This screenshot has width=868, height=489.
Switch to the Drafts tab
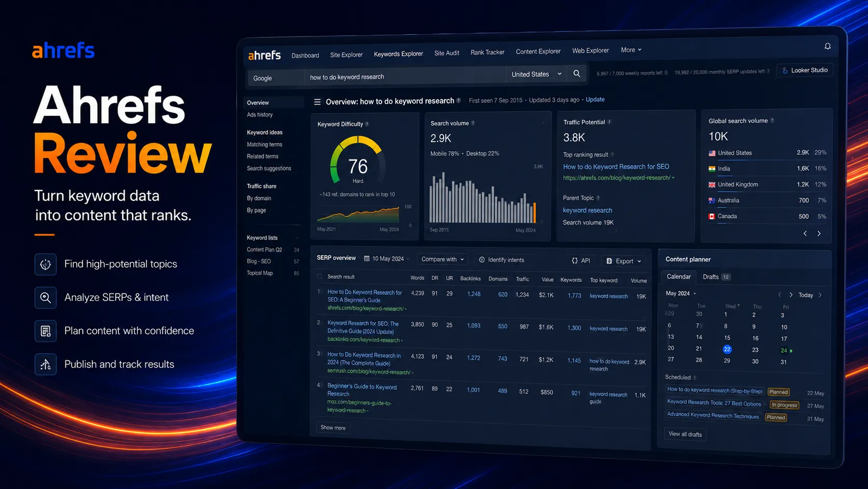point(716,277)
